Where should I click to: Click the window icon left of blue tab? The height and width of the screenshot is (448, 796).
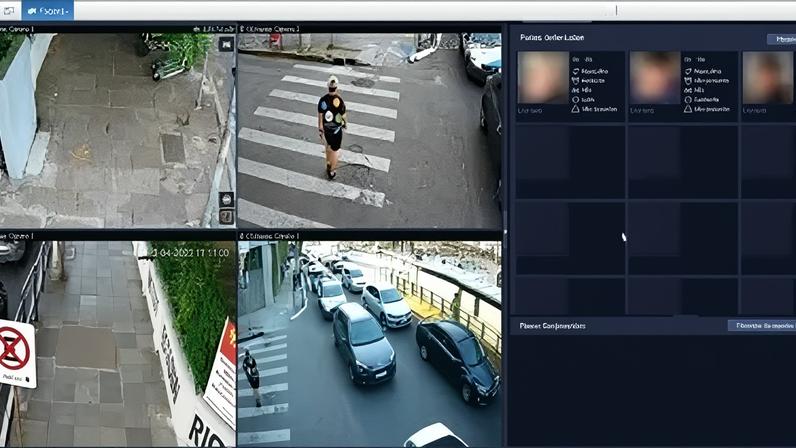(x=9, y=11)
